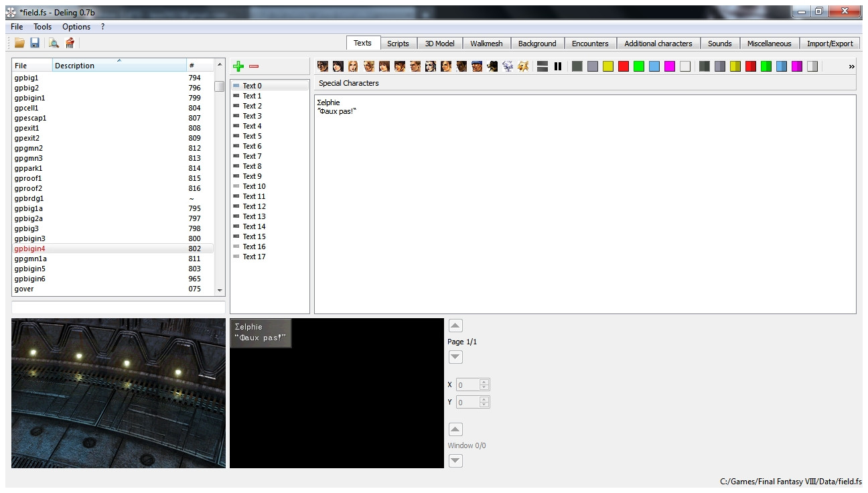868x493 pixels.
Task: Save with the floppy disk icon
Action: pyautogui.click(x=35, y=43)
